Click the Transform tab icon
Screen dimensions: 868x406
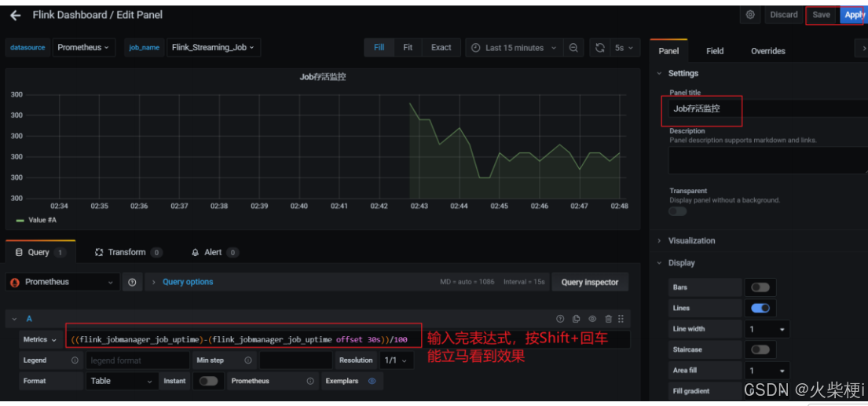pyautogui.click(x=100, y=252)
